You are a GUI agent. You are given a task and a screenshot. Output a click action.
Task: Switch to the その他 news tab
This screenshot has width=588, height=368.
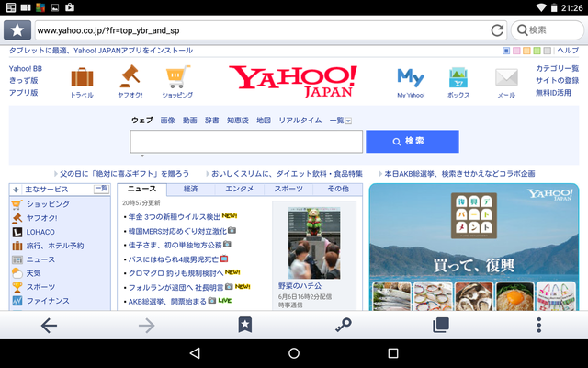pyautogui.click(x=337, y=189)
